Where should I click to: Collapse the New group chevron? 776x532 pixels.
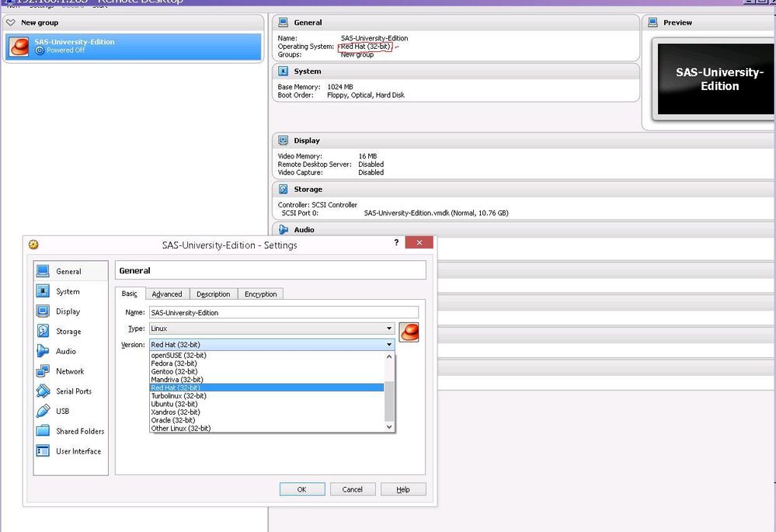click(x=10, y=23)
